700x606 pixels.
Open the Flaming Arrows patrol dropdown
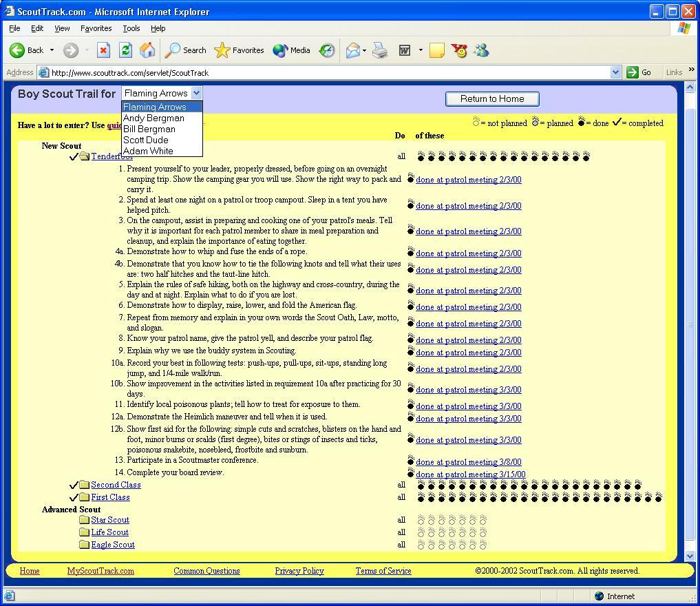[x=162, y=93]
